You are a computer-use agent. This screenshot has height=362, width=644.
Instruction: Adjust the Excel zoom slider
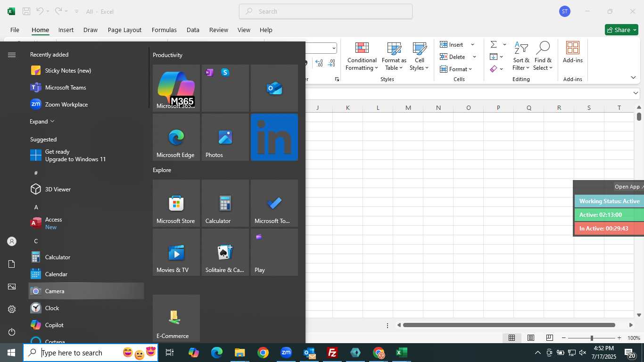pyautogui.click(x=592, y=338)
